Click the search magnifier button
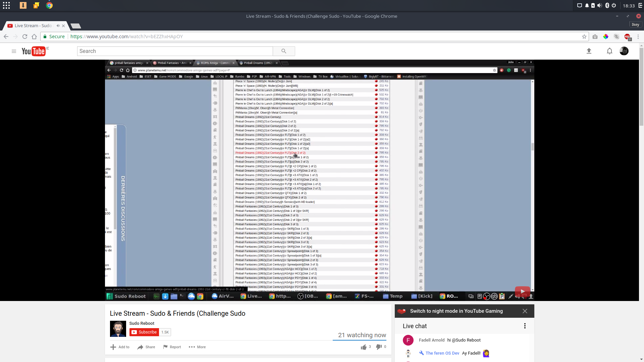The width and height of the screenshot is (644, 362). (284, 51)
